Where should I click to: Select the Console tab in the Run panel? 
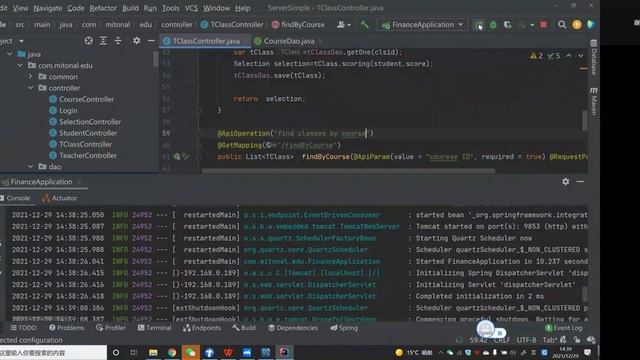click(x=16, y=198)
